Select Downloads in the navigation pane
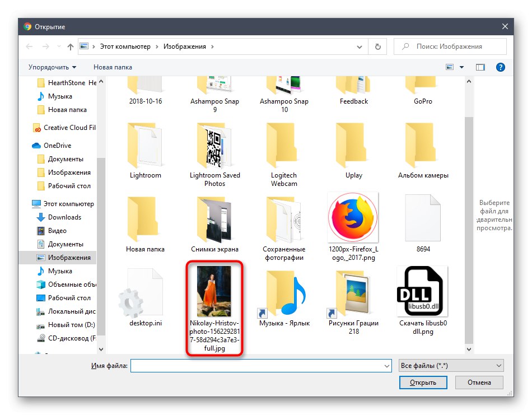 pos(59,217)
